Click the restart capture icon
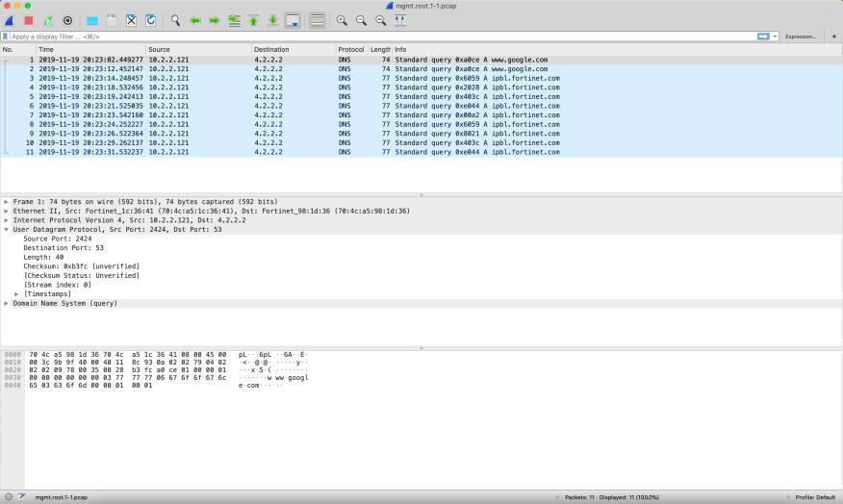 (48, 20)
